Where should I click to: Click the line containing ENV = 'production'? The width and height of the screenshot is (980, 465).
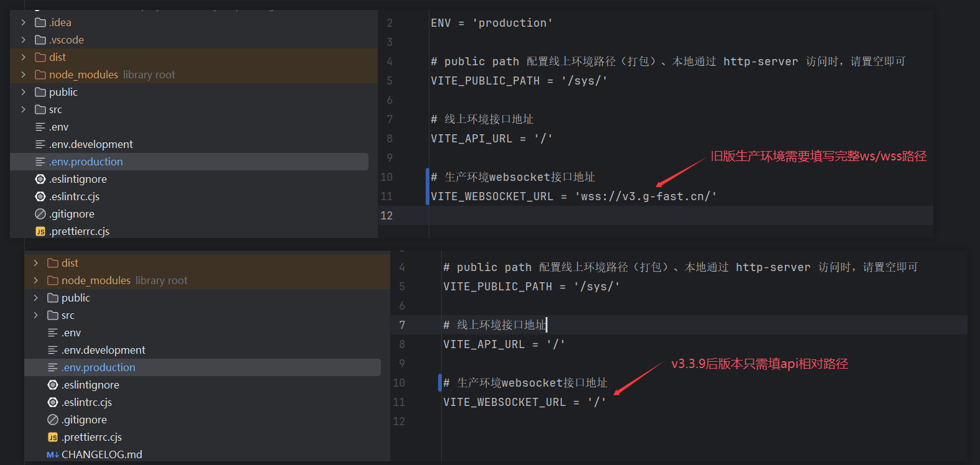pos(491,23)
